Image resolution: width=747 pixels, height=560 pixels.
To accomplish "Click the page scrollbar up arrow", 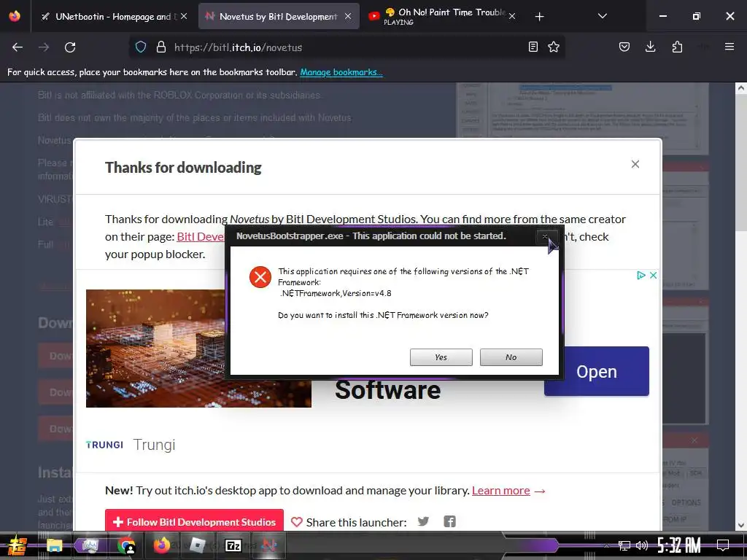I will coord(741,88).
